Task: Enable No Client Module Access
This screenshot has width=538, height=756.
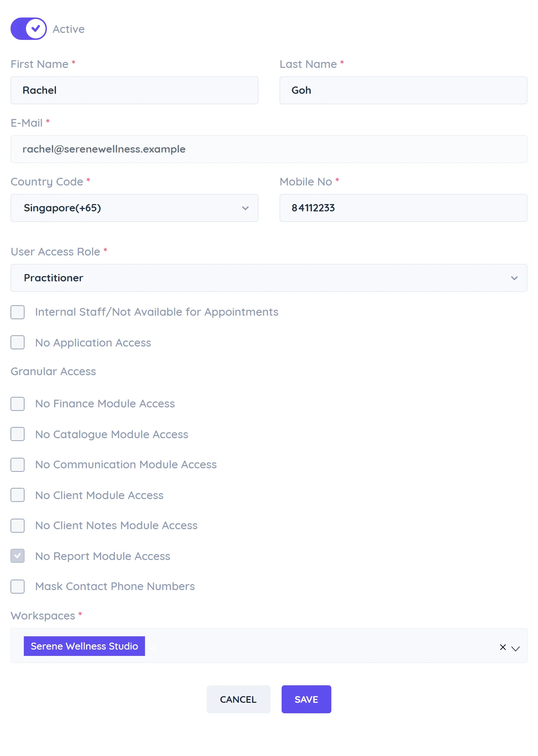Action: 18,495
